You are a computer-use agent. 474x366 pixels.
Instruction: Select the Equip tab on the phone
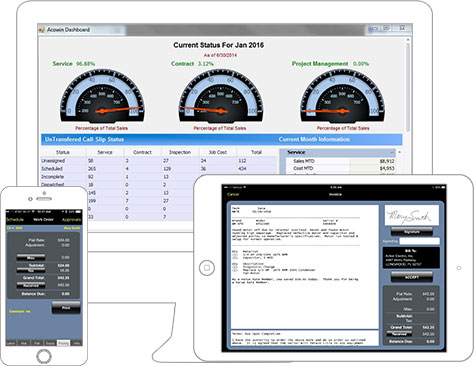click(x=50, y=343)
